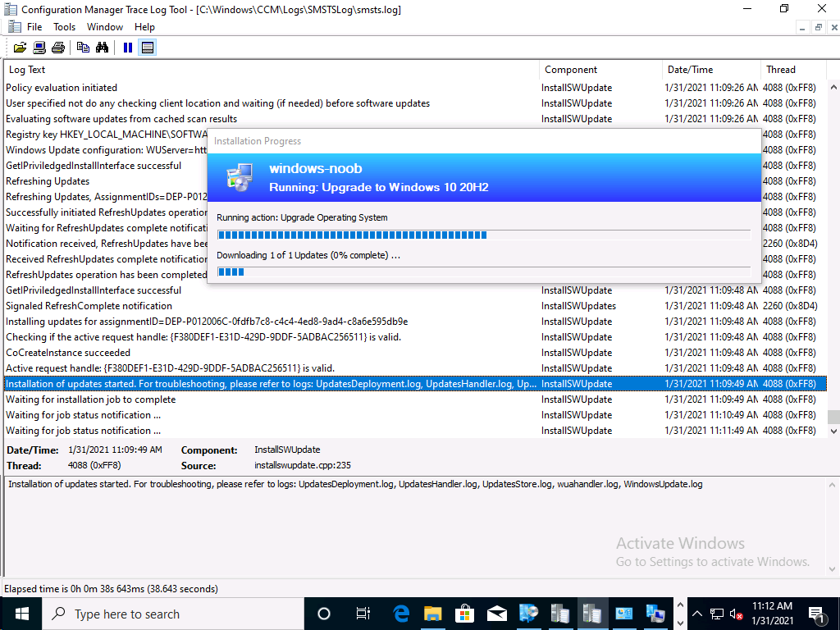Click the Downloading updates progress bar
840x630 pixels.
pos(484,272)
